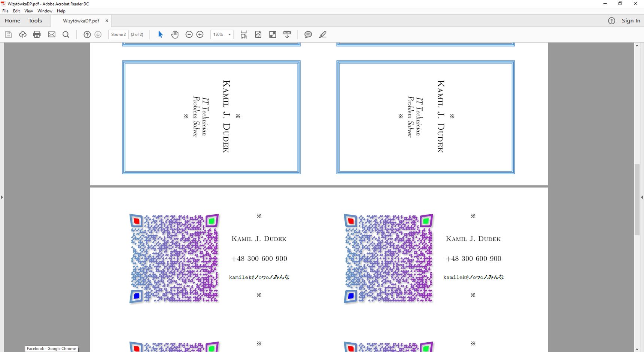
Task: Zoom in with the plus icon
Action: point(200,34)
